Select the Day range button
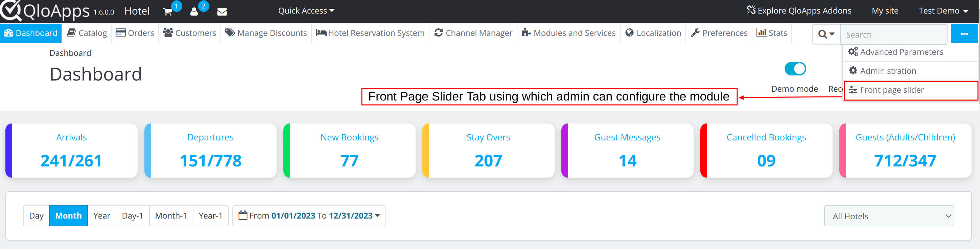The width and height of the screenshot is (980, 249). 36,216
